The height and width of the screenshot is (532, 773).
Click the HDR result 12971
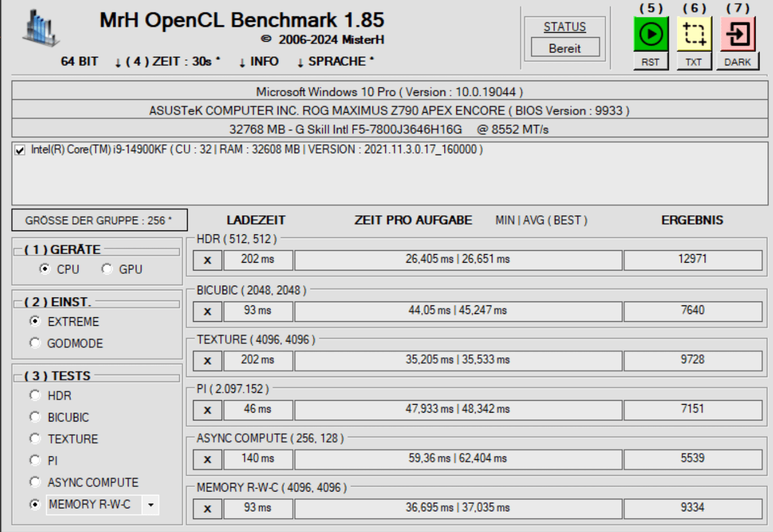pyautogui.click(x=692, y=260)
